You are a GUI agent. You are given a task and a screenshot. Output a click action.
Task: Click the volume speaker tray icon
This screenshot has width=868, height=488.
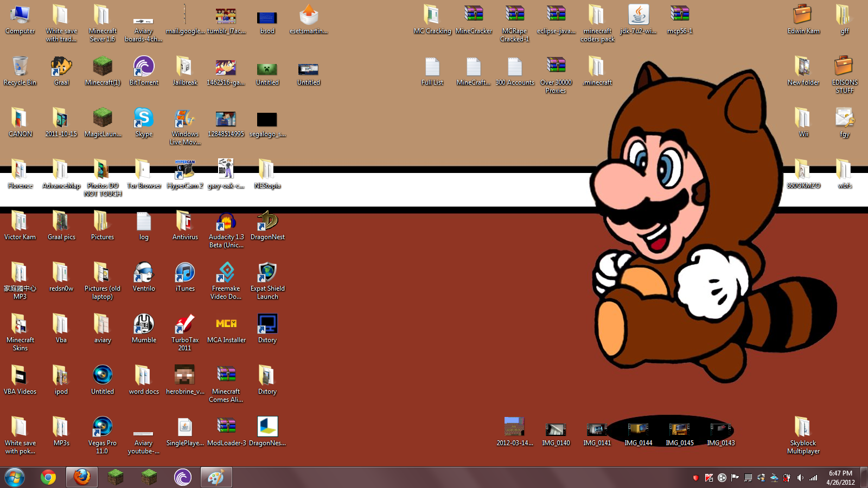tap(800, 478)
